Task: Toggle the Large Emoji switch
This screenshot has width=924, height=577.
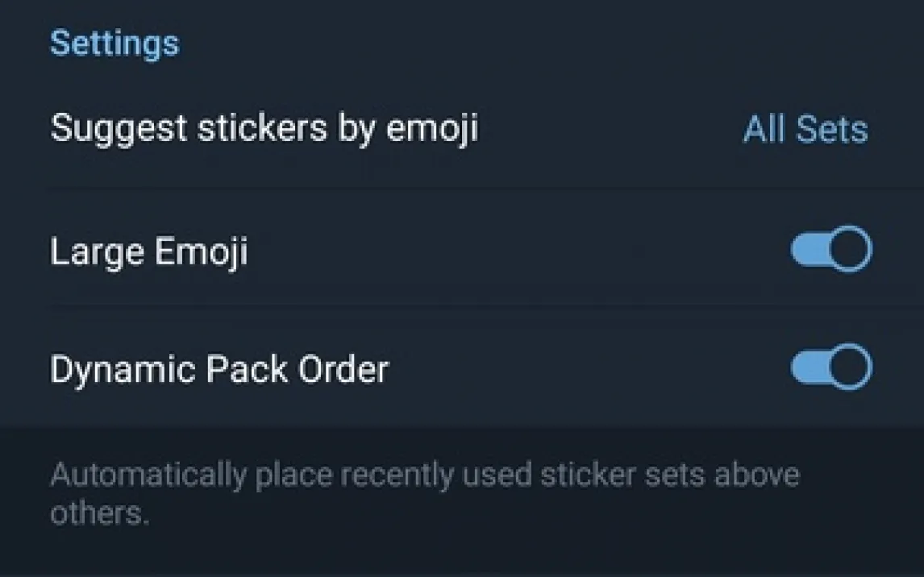Action: (830, 251)
